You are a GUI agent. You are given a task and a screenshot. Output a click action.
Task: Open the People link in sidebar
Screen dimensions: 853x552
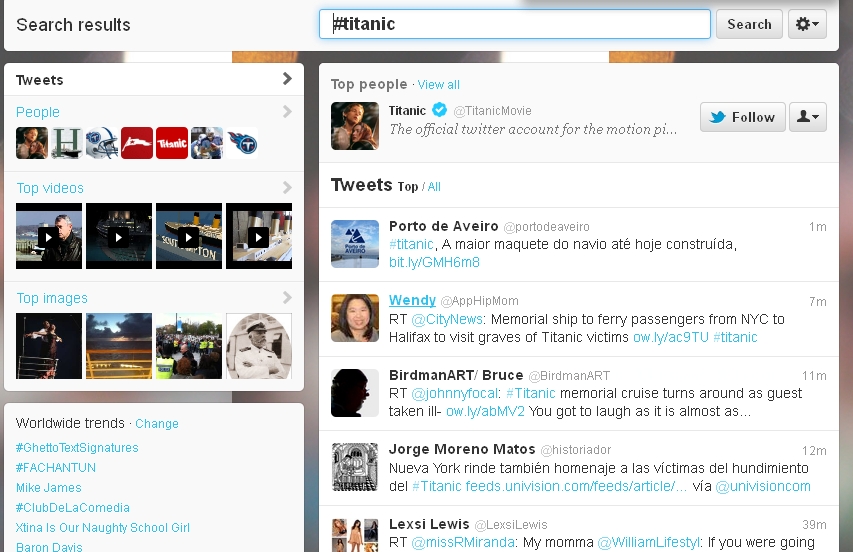(x=38, y=112)
